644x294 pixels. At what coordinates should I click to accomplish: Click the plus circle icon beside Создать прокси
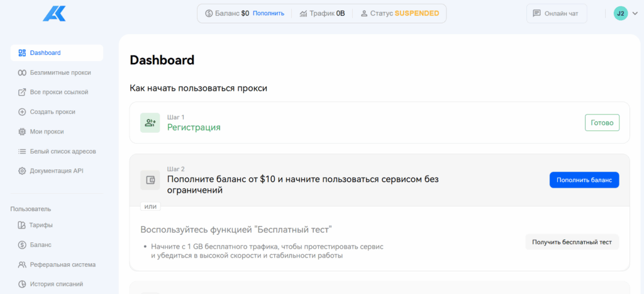click(x=22, y=112)
